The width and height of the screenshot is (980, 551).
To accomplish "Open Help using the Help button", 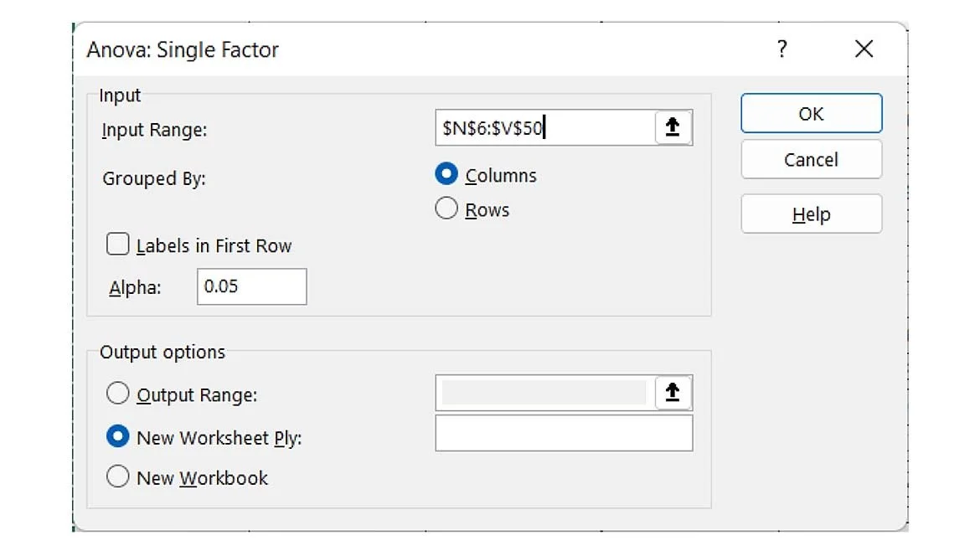I will pos(810,214).
